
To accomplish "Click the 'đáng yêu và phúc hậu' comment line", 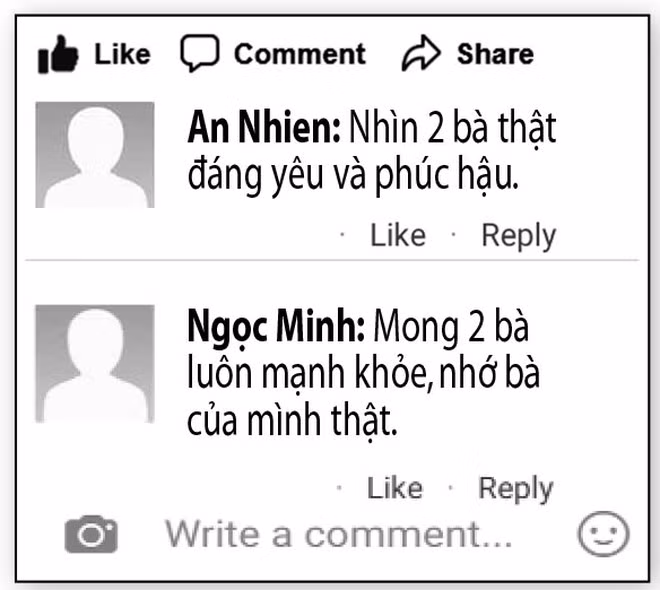I will click(354, 177).
